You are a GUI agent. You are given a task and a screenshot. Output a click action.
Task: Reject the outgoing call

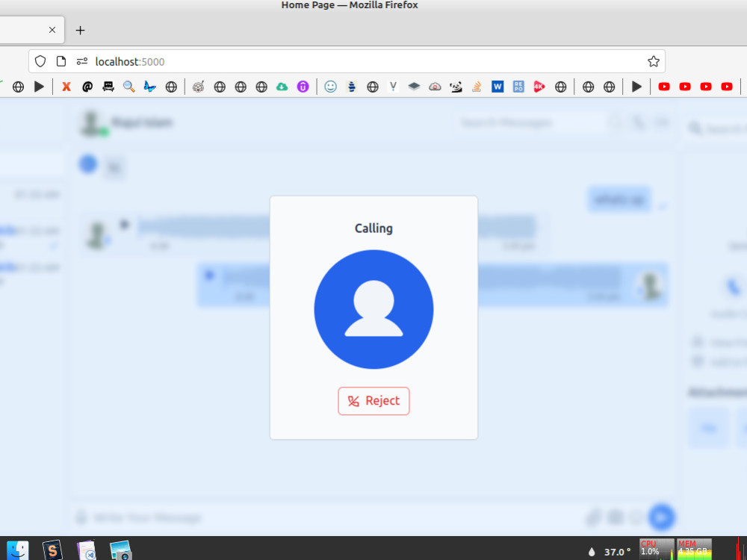(x=373, y=401)
